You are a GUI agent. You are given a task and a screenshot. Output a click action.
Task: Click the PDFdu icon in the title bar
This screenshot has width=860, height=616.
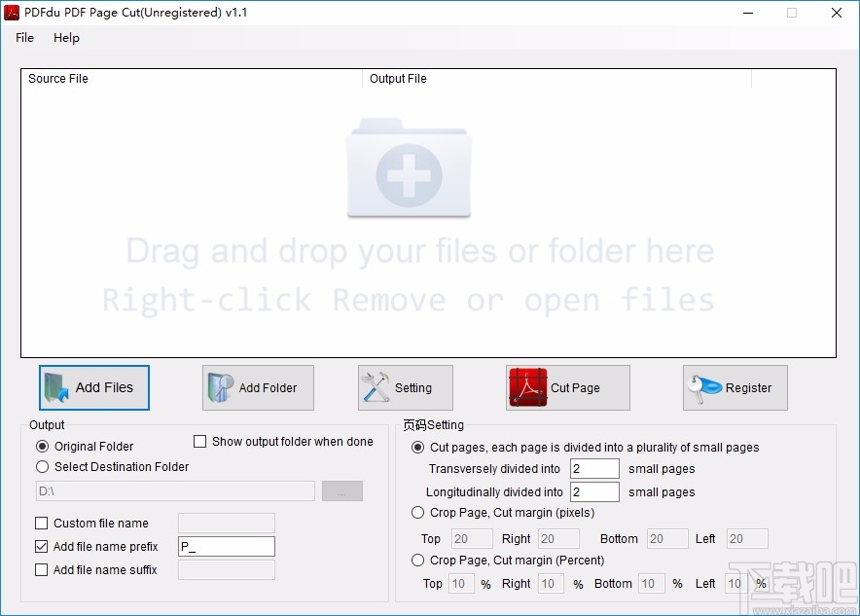12,12
